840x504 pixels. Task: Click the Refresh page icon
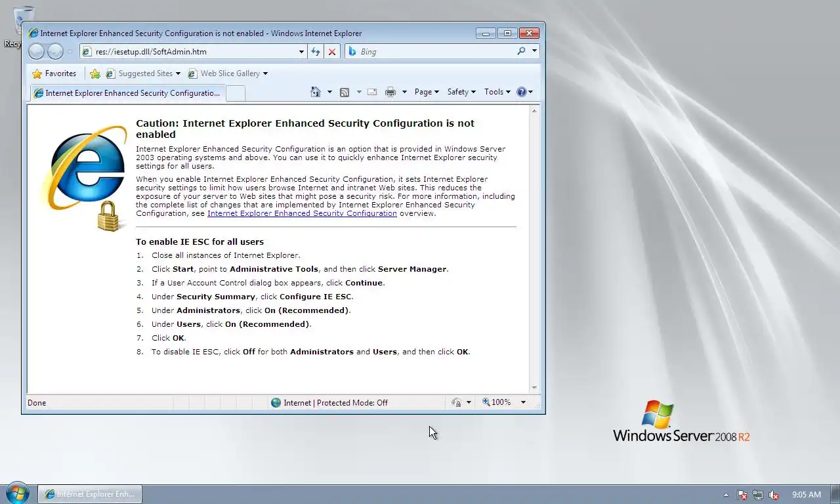tap(316, 51)
